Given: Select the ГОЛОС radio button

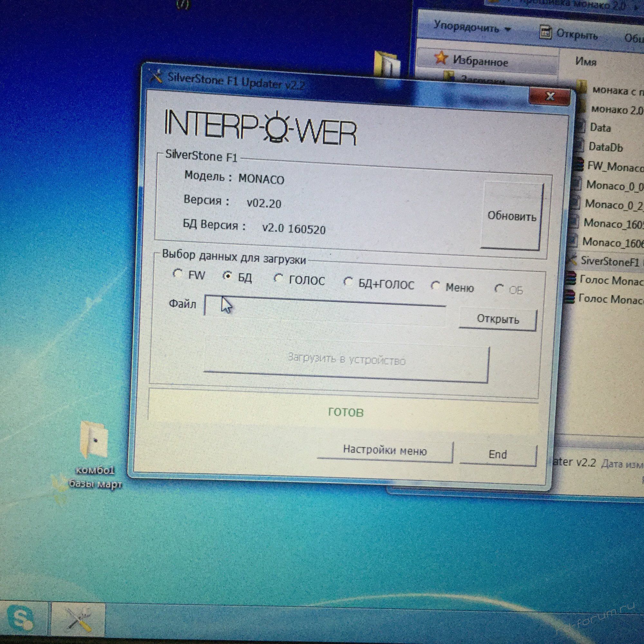Looking at the screenshot, I should click(x=278, y=278).
